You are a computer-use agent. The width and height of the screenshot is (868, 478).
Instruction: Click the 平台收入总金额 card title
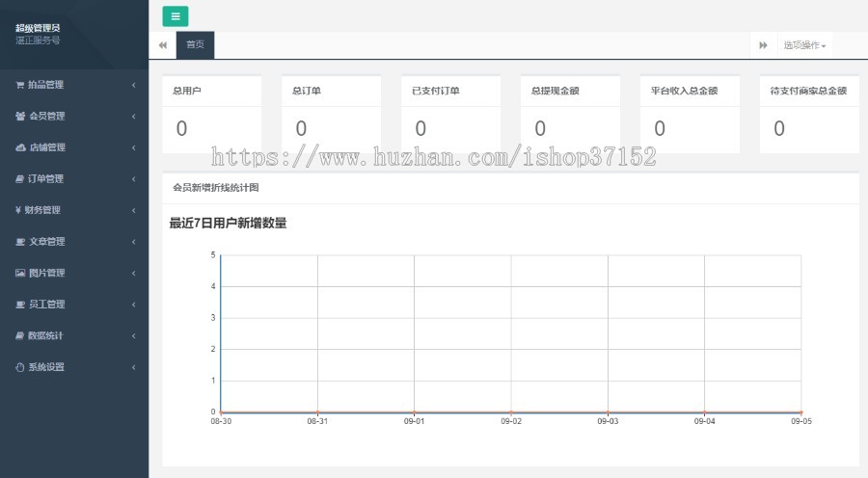684,91
